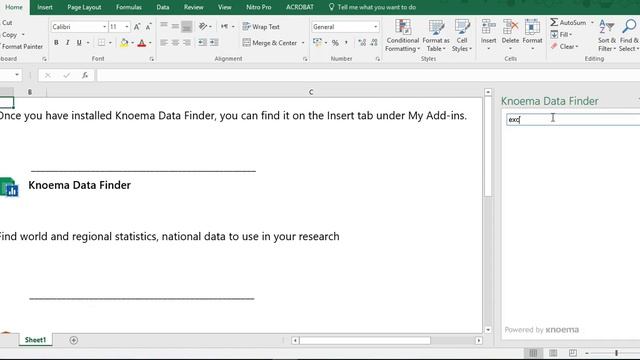Center text horizontally

[x=175, y=42]
